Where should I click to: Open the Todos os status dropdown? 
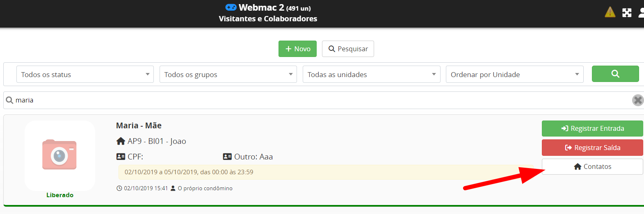85,74
